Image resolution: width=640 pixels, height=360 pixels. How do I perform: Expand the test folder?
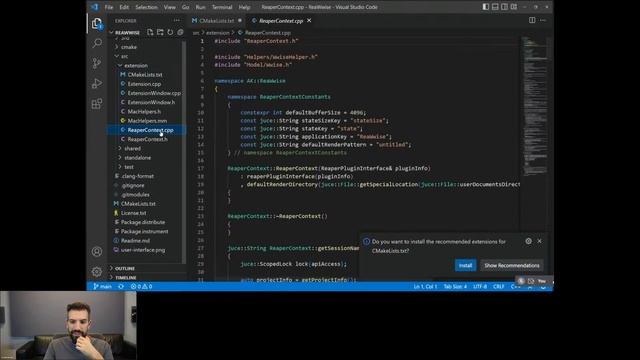129,167
